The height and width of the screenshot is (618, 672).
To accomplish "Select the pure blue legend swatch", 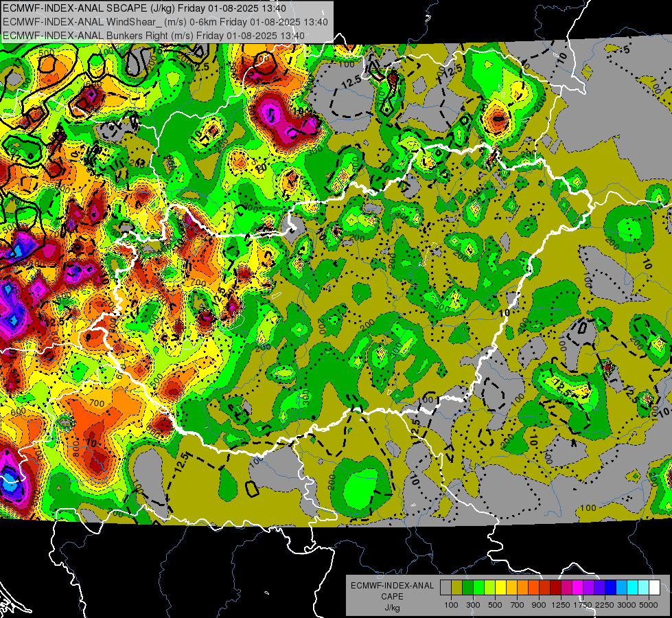I will [611, 588].
